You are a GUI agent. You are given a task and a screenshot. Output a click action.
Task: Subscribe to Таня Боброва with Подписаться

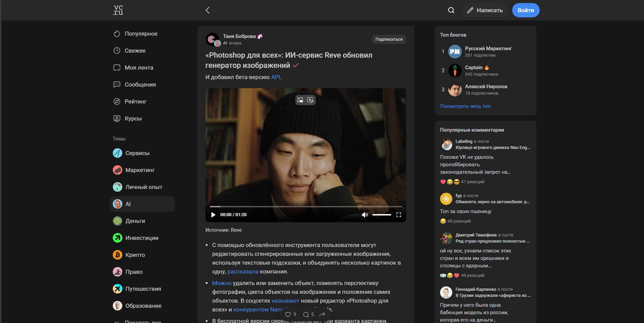(x=389, y=39)
